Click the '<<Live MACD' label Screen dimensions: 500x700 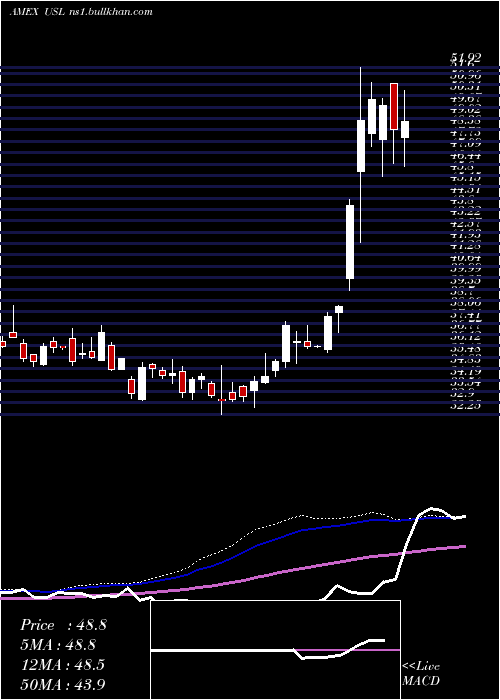pos(421,674)
